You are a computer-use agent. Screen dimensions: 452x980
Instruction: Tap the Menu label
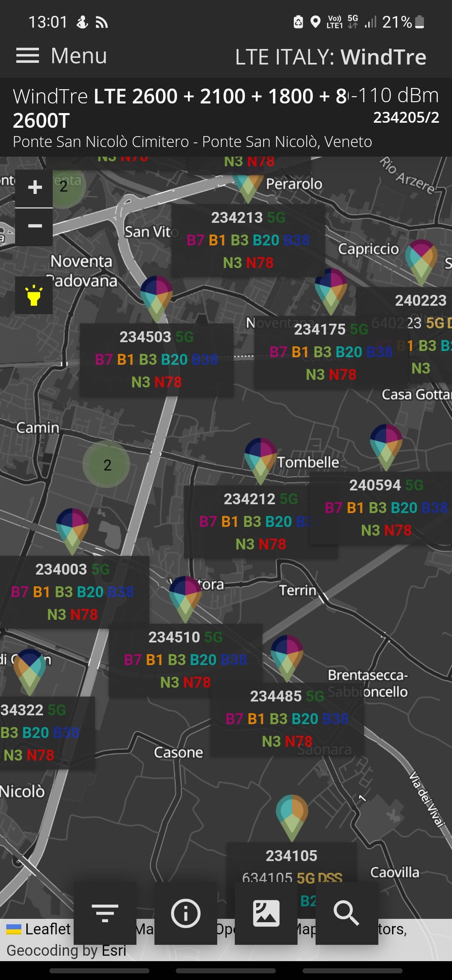pyautogui.click(x=79, y=56)
